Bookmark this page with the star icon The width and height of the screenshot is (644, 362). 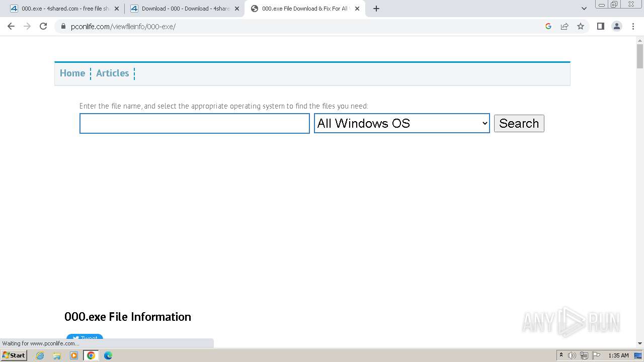click(x=581, y=26)
